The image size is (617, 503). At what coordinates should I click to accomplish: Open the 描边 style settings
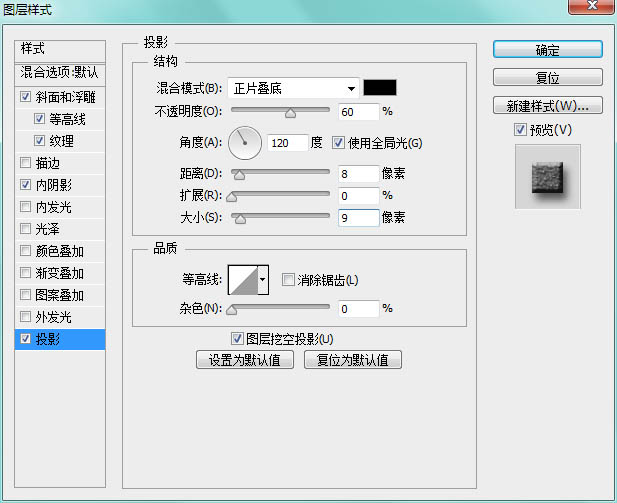tap(48, 163)
